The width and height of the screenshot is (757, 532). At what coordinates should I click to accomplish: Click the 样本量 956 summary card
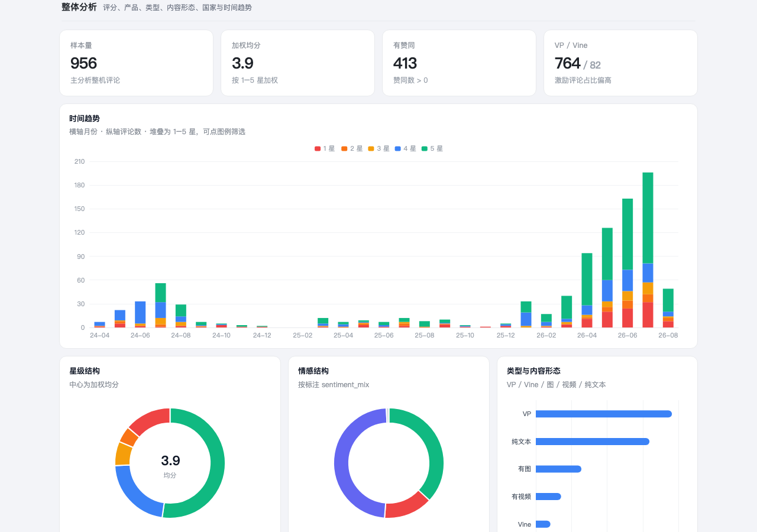(x=136, y=63)
